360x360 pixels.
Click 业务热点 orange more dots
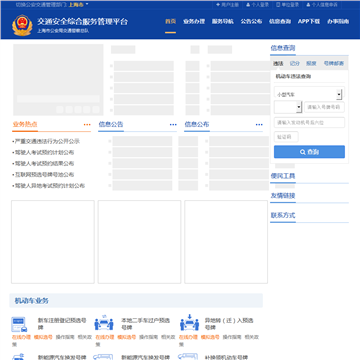coord(87,125)
